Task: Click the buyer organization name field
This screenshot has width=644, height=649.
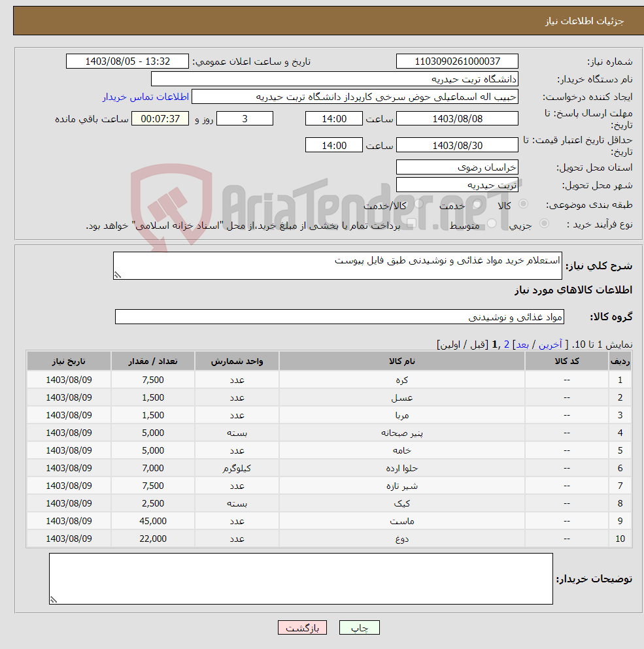Action: click(335, 79)
